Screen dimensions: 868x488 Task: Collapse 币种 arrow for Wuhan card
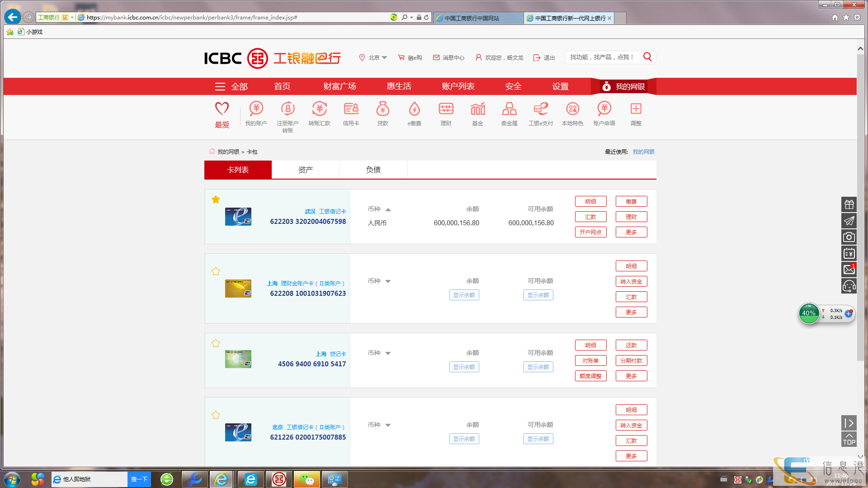click(388, 209)
